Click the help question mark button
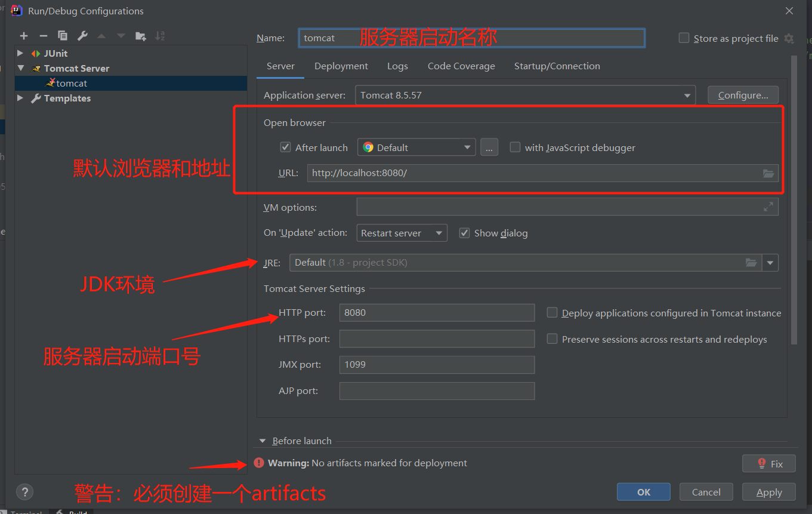 tap(24, 493)
